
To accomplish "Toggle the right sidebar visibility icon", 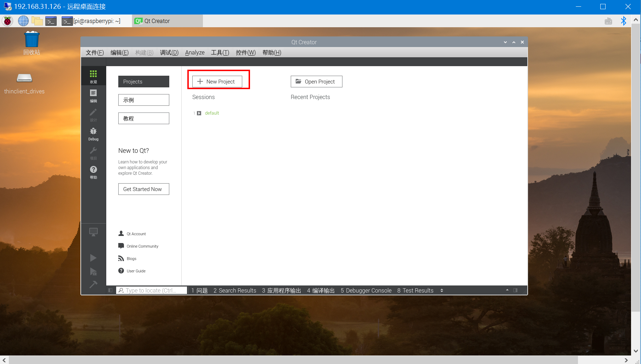I will [515, 290].
